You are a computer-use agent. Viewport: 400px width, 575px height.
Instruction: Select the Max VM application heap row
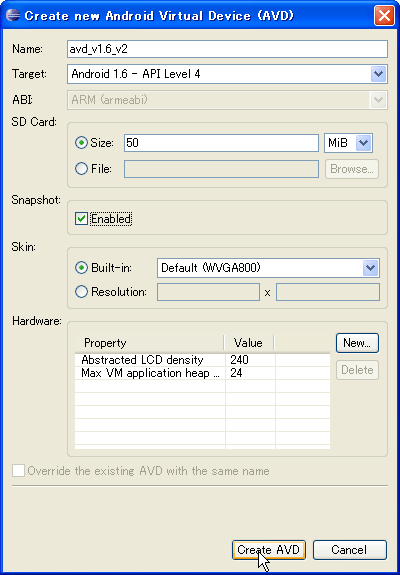click(x=202, y=373)
